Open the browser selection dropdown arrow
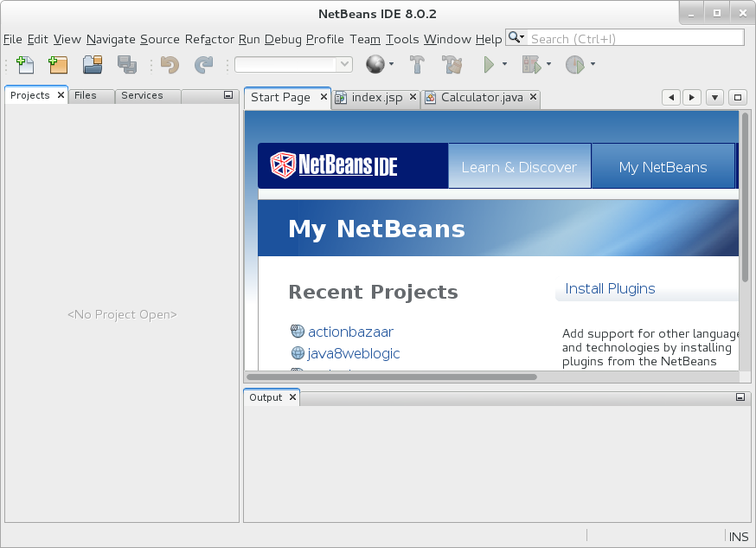The height and width of the screenshot is (548, 756). point(391,64)
